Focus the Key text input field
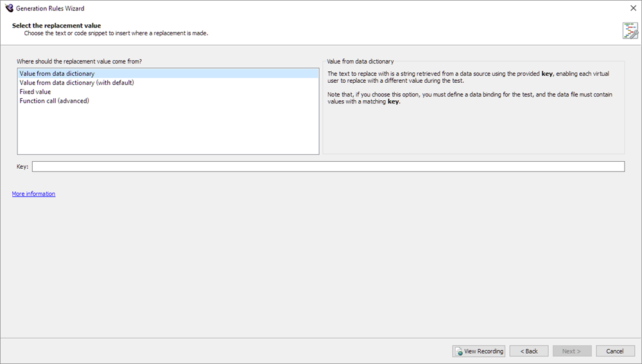The image size is (642, 364). point(327,167)
